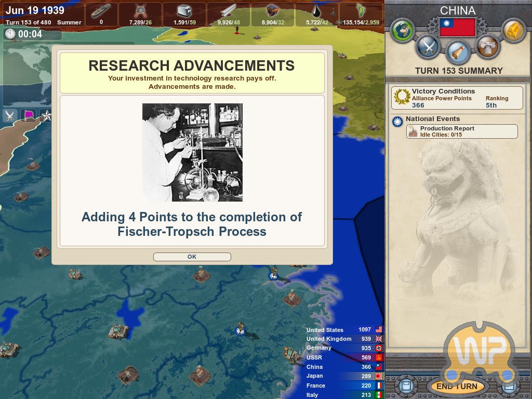Click the steel beam resource icon
Image resolution: width=532 pixels, height=399 pixels.
click(228, 12)
